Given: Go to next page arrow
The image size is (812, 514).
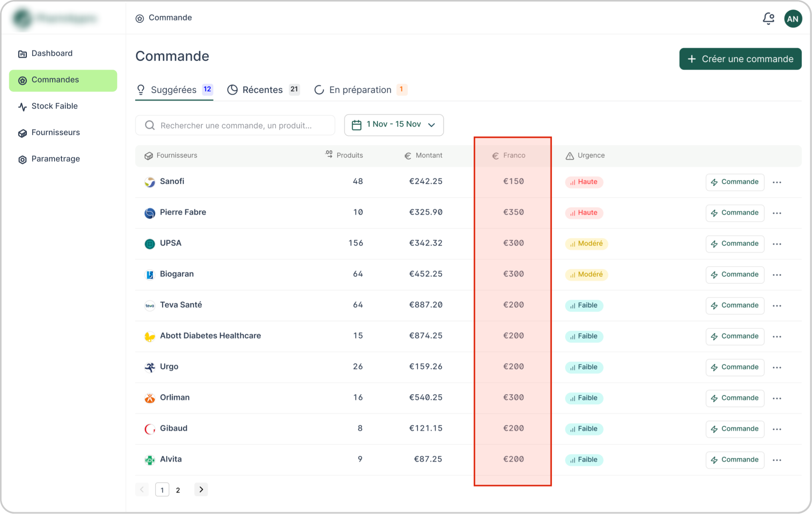Looking at the screenshot, I should click(201, 490).
